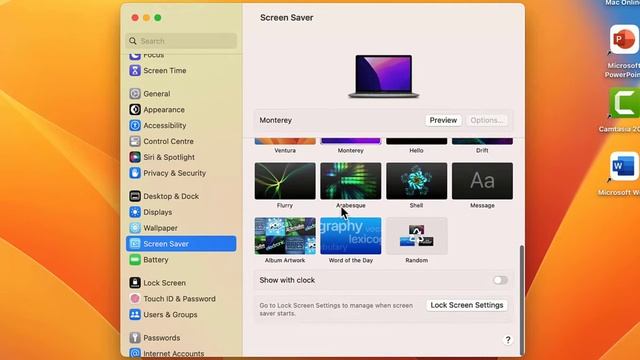Image resolution: width=640 pixels, height=360 pixels.
Task: Select the Battery icon in sidebar
Action: click(135, 260)
